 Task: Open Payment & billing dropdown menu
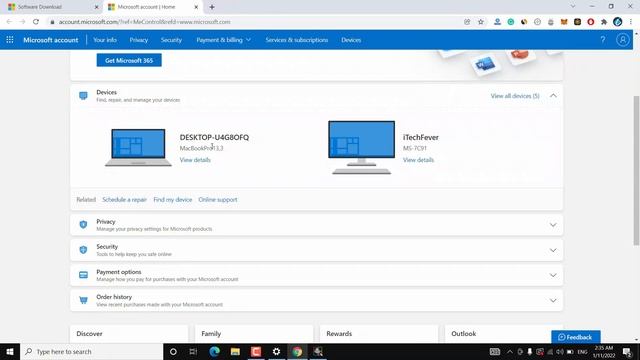pos(223,40)
